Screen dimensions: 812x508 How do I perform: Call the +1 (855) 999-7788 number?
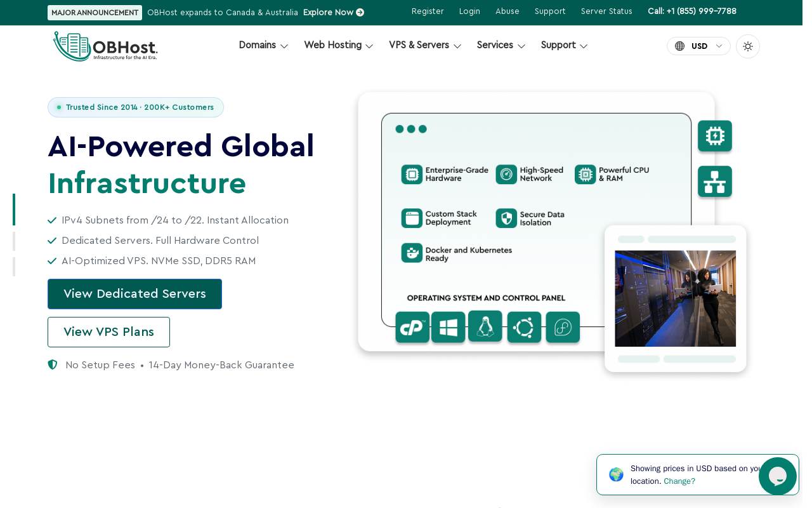(692, 11)
